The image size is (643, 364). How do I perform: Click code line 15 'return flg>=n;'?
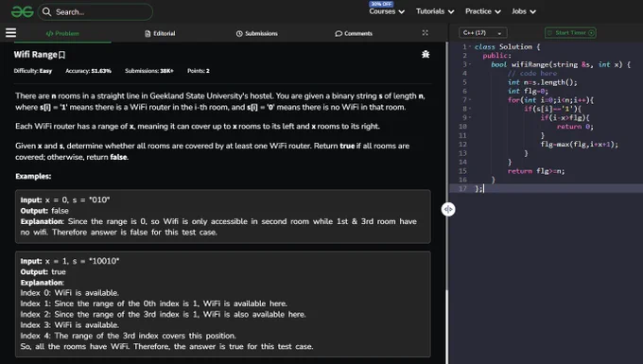click(536, 171)
